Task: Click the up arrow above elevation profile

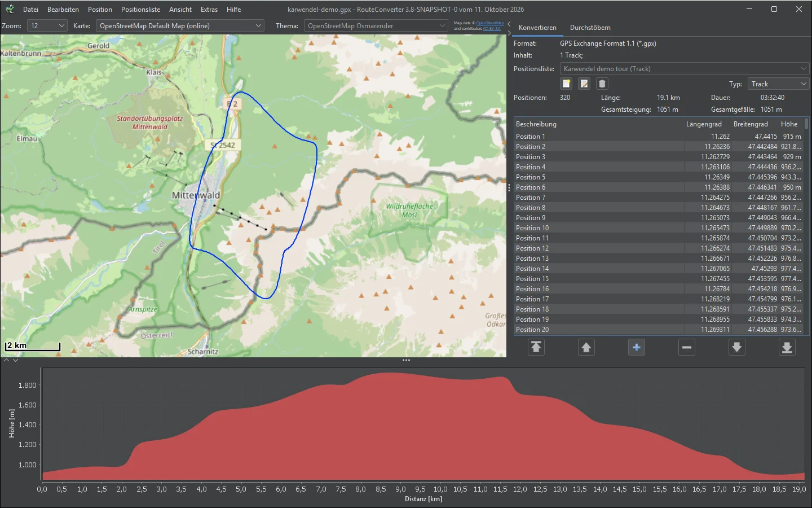Action: [x=7, y=360]
